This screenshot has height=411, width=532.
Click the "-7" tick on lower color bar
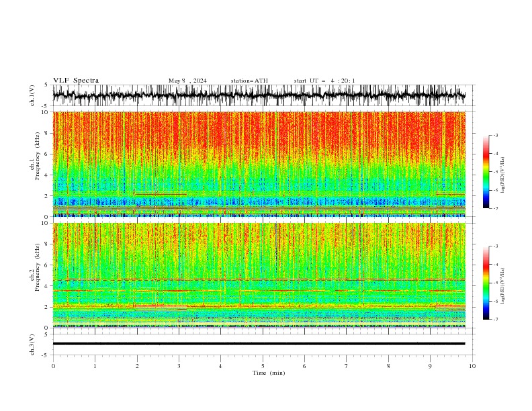[x=495, y=320]
